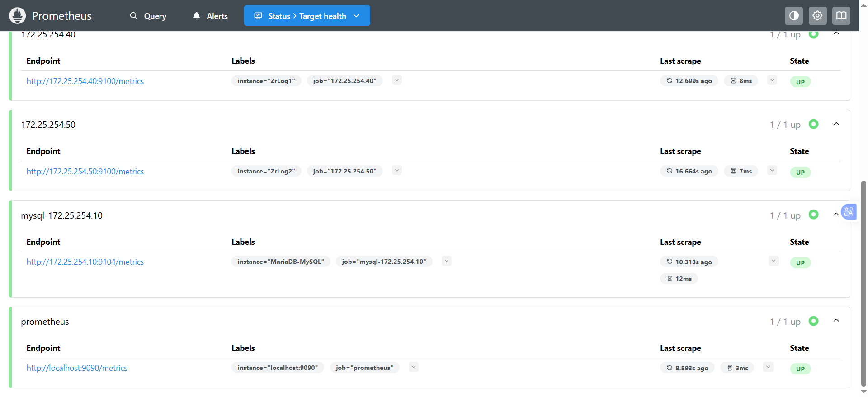Viewport: 868px width, 397px height.
Task: Click the 8.893s ago scrape badge
Action: [687, 368]
